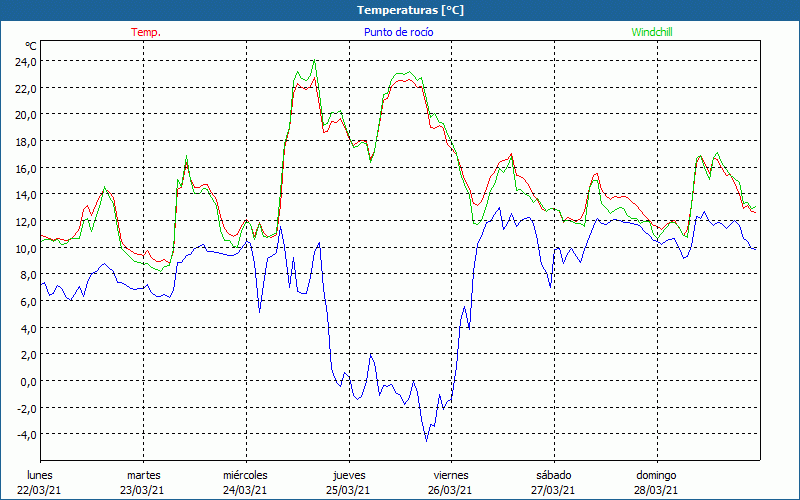Click the 4,0 y-axis value
Image resolution: width=800 pixels, height=500 pixels.
point(28,328)
